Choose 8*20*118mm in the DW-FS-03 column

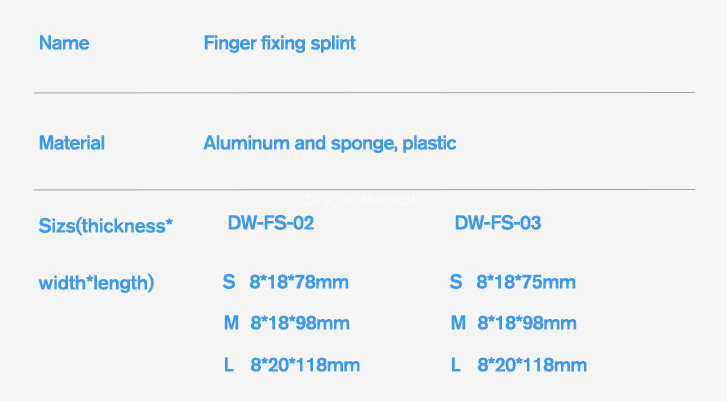point(532,365)
